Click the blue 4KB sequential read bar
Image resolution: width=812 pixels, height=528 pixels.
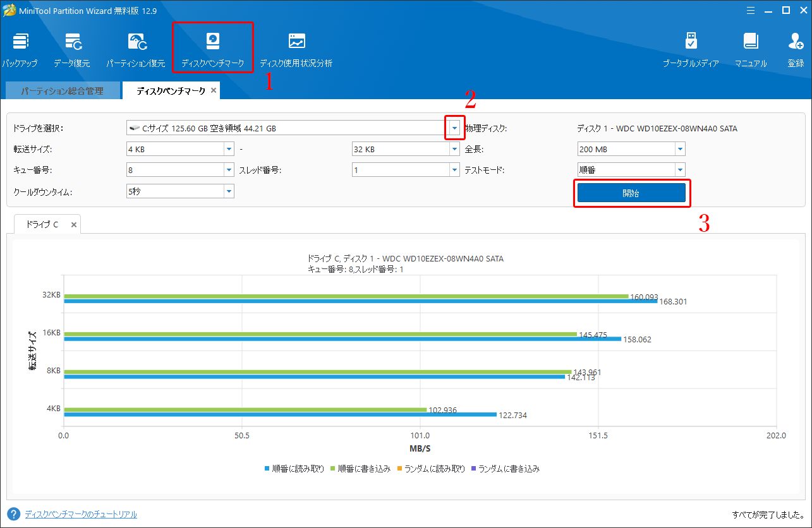[280, 415]
